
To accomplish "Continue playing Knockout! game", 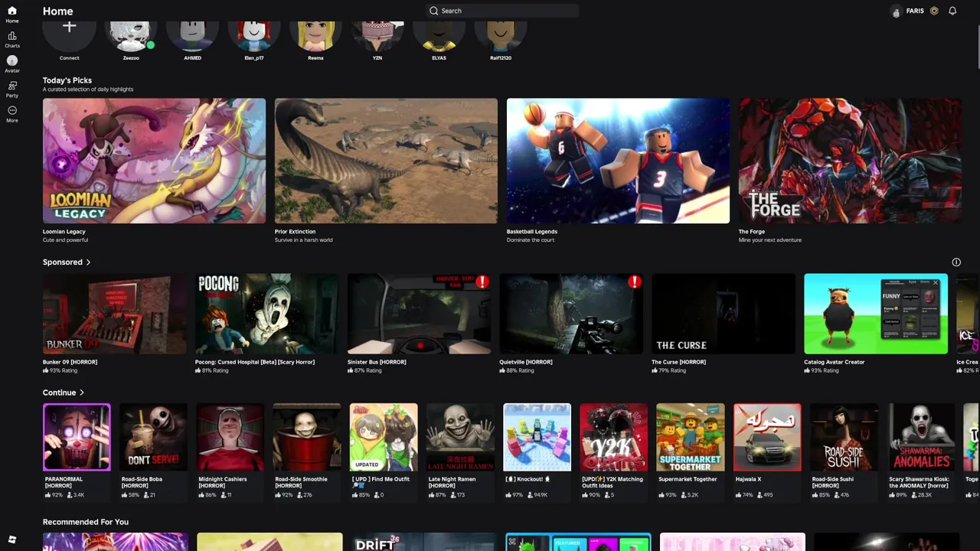I will click(537, 437).
